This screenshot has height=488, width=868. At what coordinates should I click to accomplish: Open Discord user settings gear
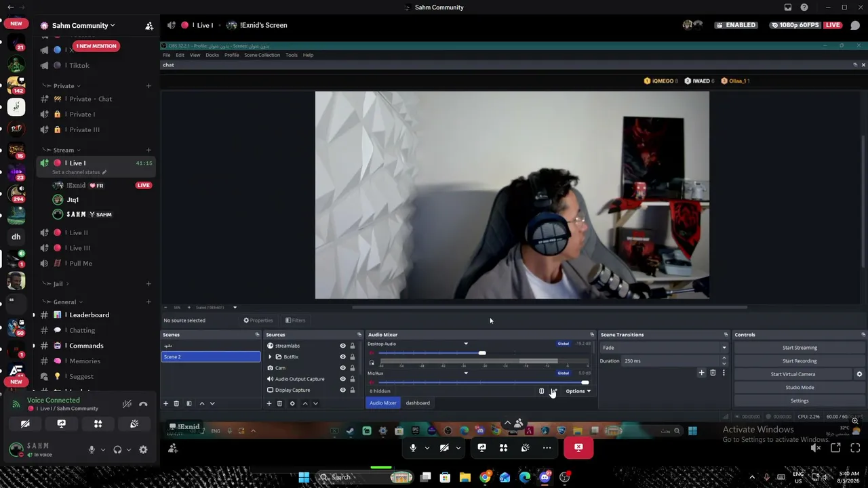tap(143, 449)
